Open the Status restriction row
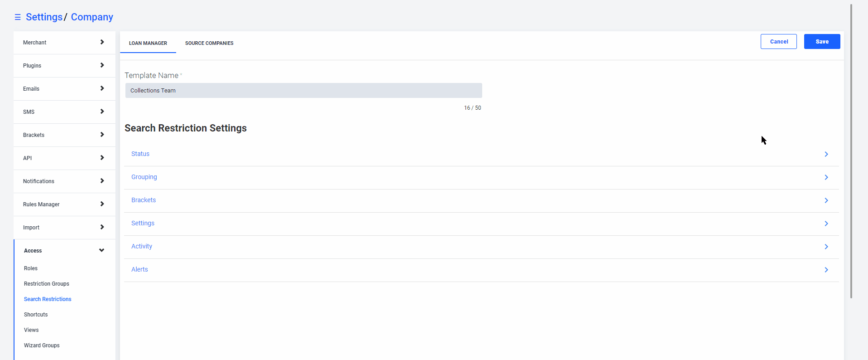The height and width of the screenshot is (360, 868). [x=481, y=154]
